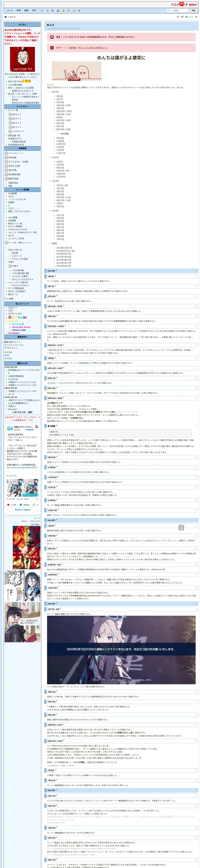Open the 本サービスに関する利用のルール link
The height and width of the screenshot is (868, 200).
click(x=93, y=48)
